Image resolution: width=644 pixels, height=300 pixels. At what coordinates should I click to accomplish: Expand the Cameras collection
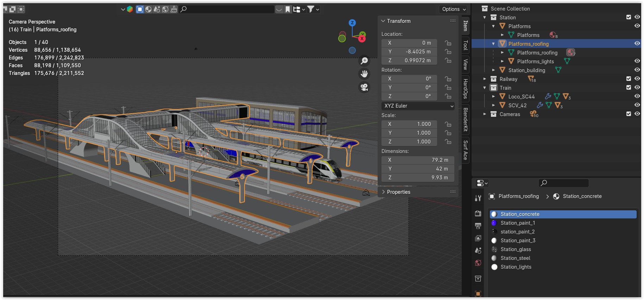[x=485, y=114]
